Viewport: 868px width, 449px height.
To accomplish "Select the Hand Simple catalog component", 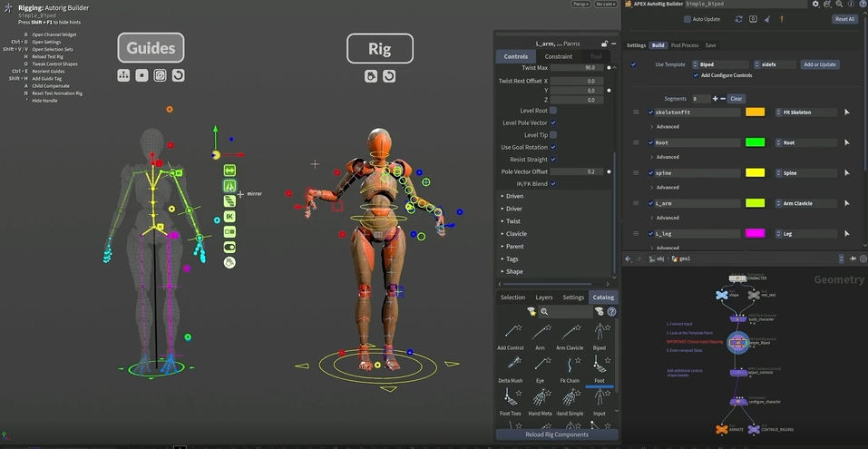I will coord(570,402).
